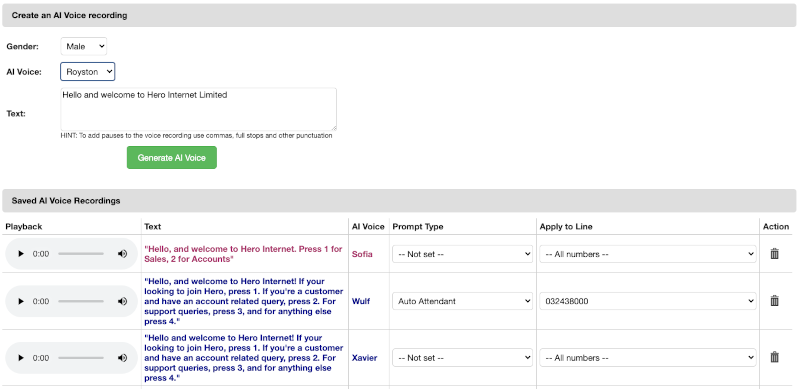800x389 pixels.
Task: Open the Gender dropdown set to Male
Action: click(84, 46)
